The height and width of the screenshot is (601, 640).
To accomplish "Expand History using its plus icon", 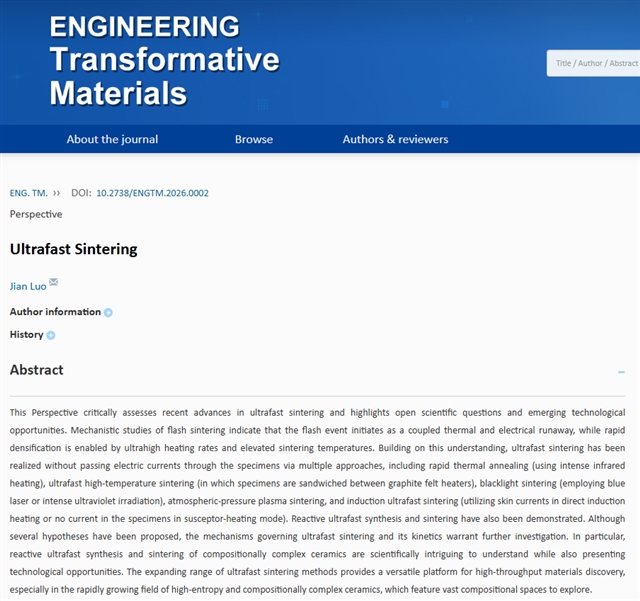I will coord(51,336).
